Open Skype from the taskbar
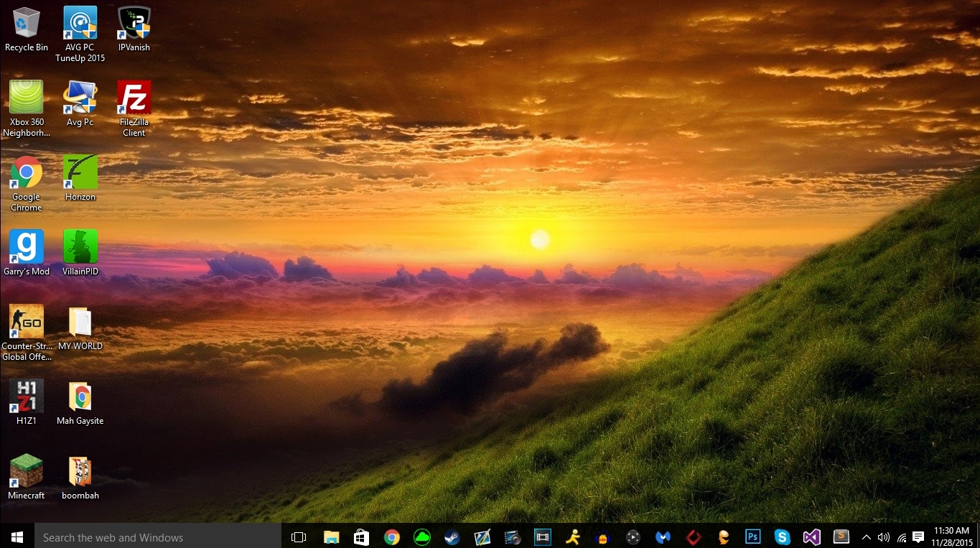 tap(783, 537)
